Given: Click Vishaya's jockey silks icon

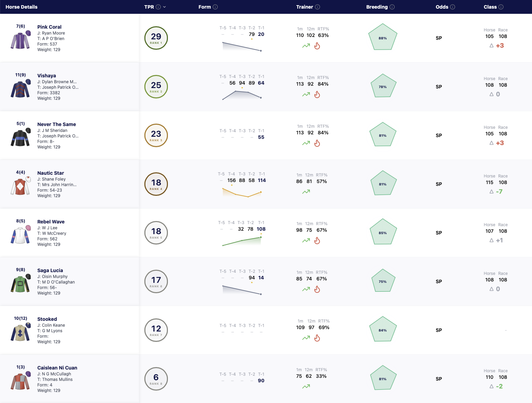Looking at the screenshot, I should pyautogui.click(x=21, y=89).
